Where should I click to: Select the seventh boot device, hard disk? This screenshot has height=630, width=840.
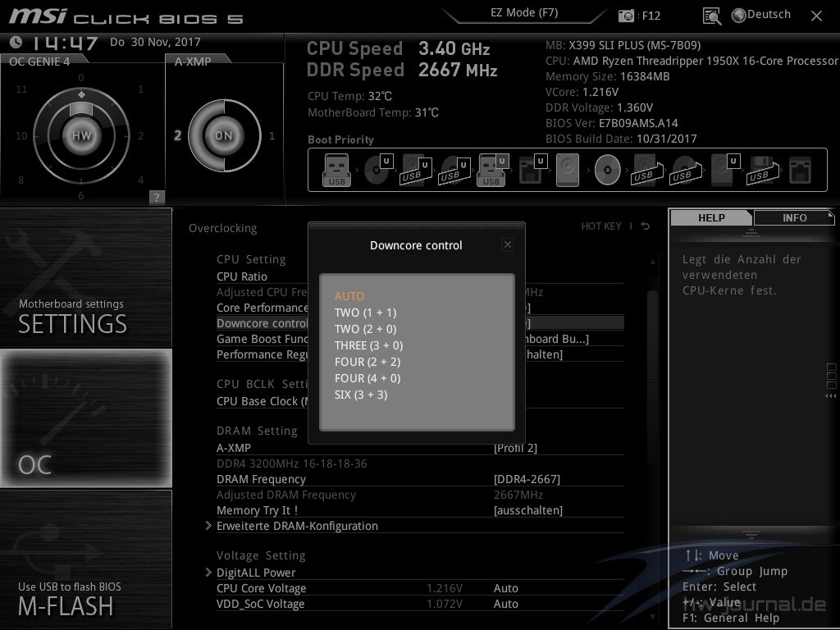(568, 170)
